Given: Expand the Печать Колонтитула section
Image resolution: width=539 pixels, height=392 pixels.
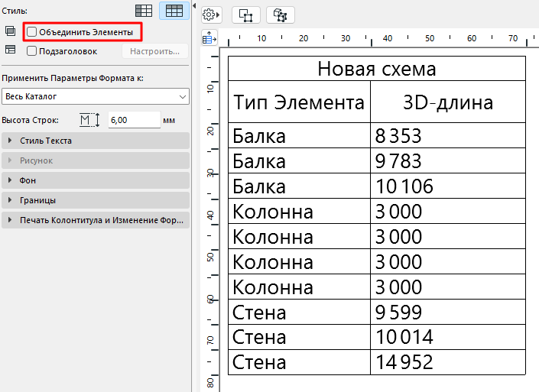Looking at the screenshot, I should click(96, 220).
